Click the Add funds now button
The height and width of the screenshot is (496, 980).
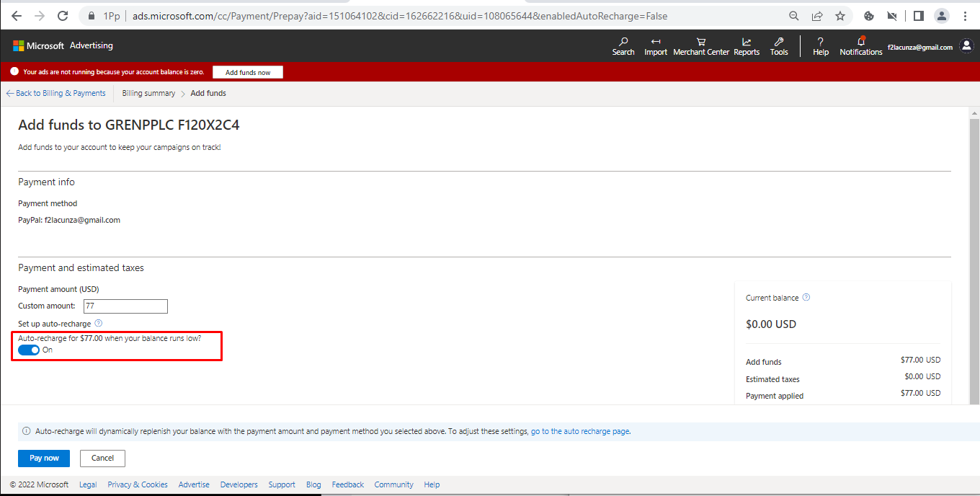click(248, 72)
